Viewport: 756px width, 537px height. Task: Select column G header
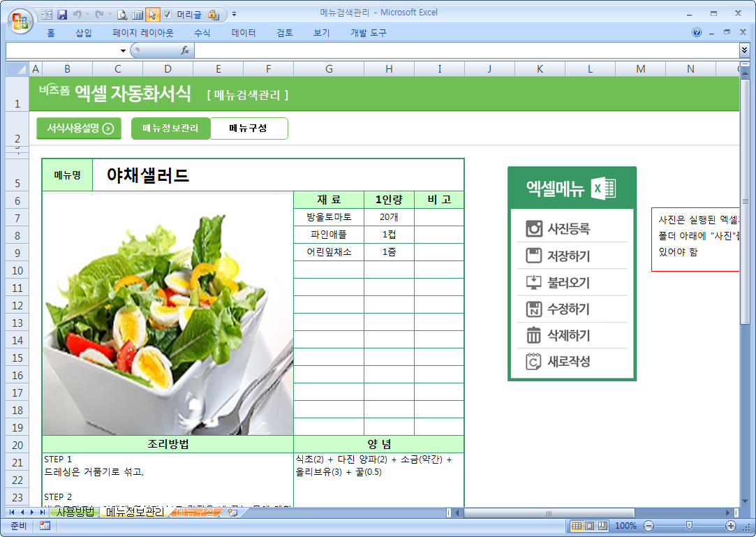[x=329, y=69]
